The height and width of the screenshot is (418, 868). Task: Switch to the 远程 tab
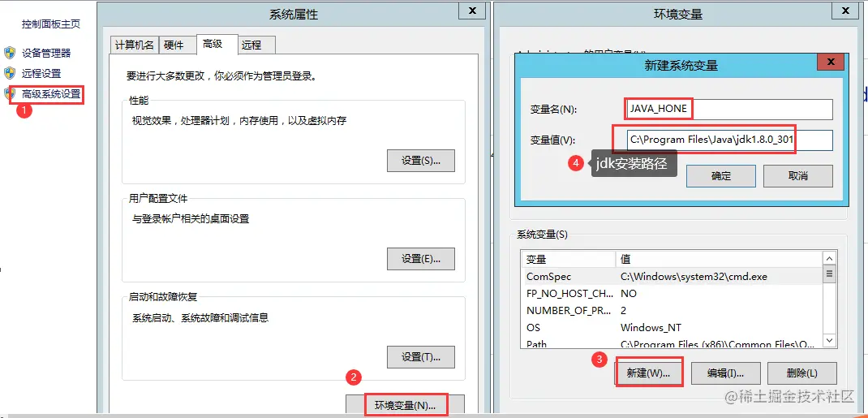coord(256,45)
